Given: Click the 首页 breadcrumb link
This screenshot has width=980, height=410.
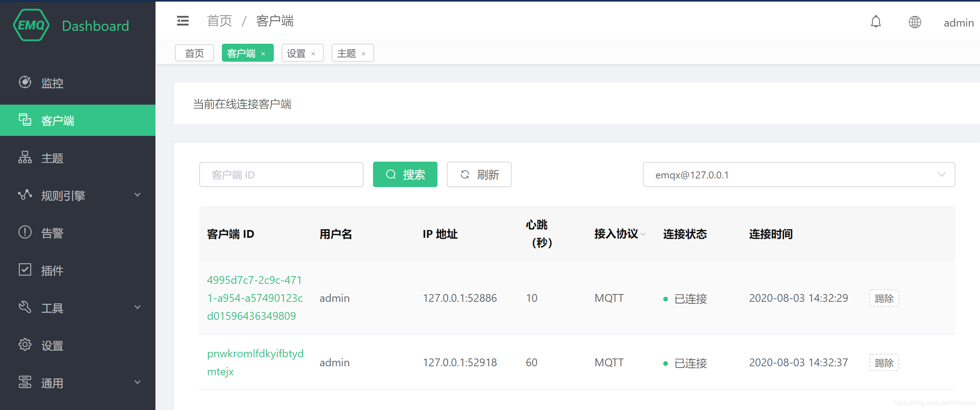Looking at the screenshot, I should point(220,21).
